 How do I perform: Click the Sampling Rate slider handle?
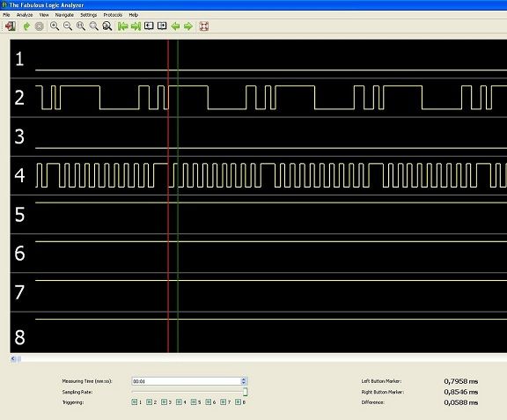246,392
